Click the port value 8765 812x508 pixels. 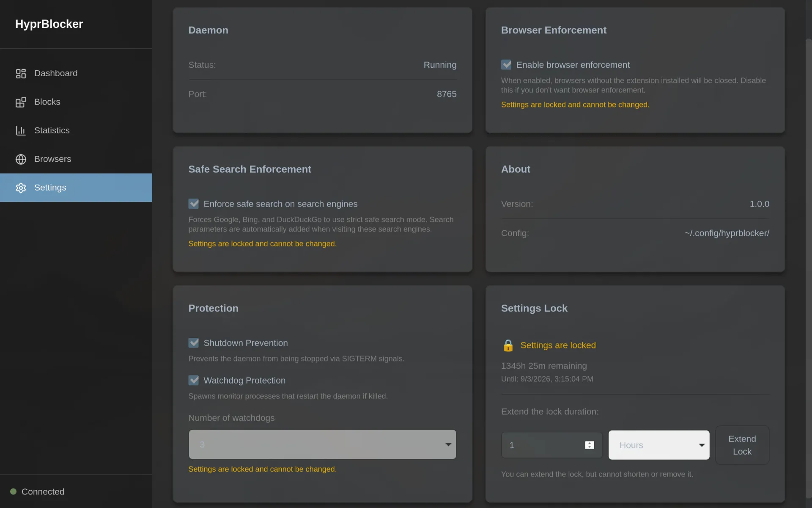pos(447,94)
